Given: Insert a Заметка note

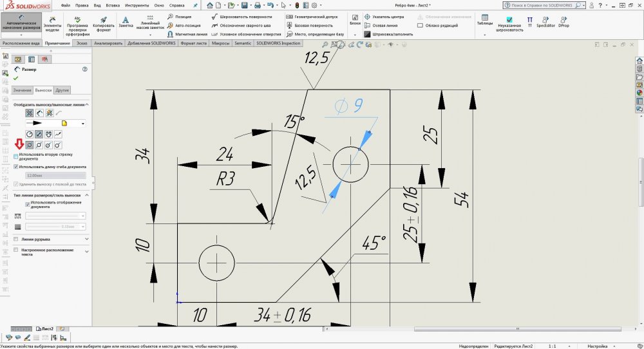Looking at the screenshot, I should coord(126,22).
